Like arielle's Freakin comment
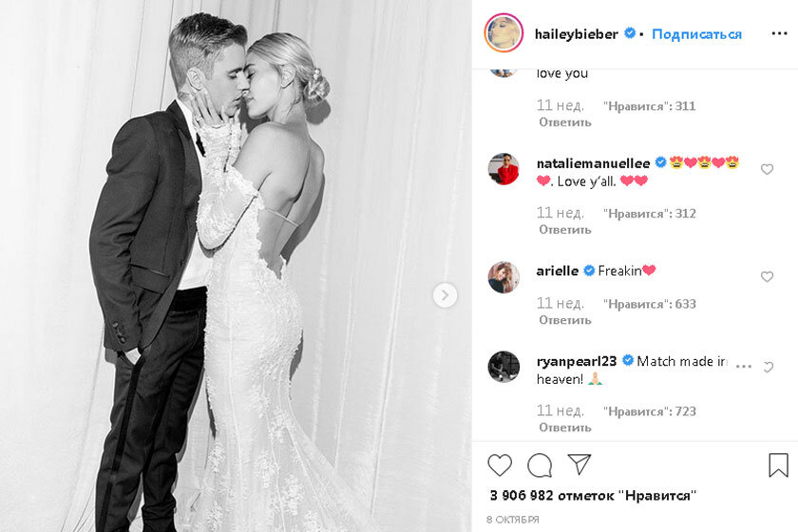Screen dimensions: 798x532 (767, 276)
